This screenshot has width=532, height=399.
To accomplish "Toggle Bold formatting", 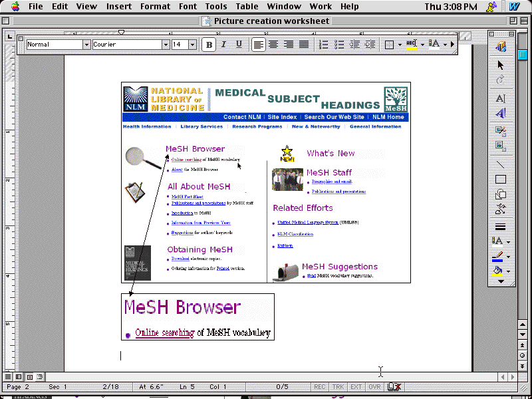I will click(x=209, y=45).
